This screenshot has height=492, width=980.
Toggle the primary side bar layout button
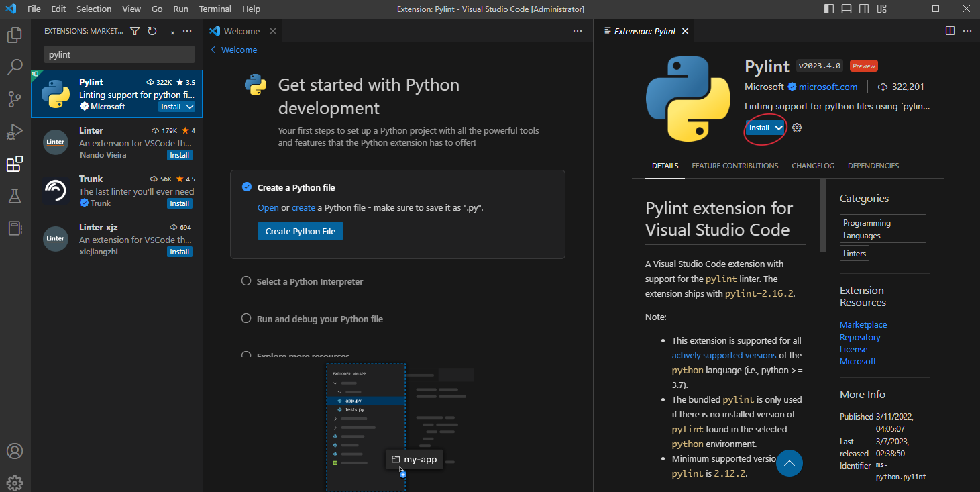[829, 9]
